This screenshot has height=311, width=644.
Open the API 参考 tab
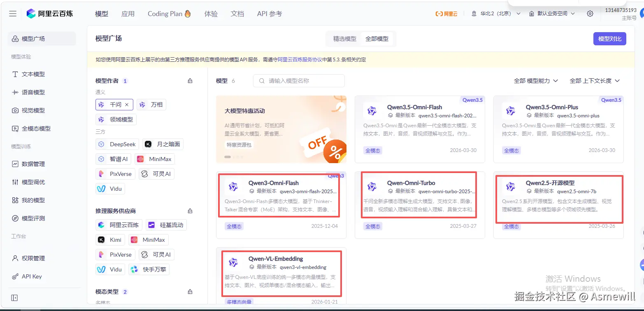270,14
